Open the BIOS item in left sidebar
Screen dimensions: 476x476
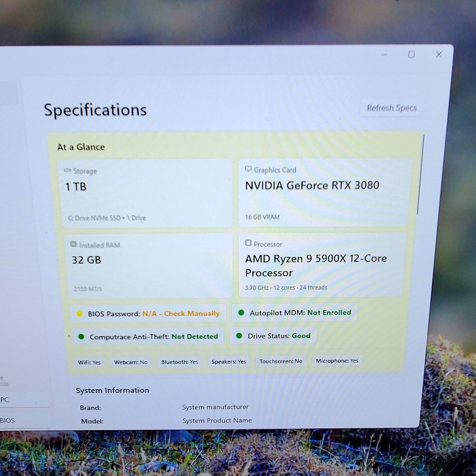(25, 420)
